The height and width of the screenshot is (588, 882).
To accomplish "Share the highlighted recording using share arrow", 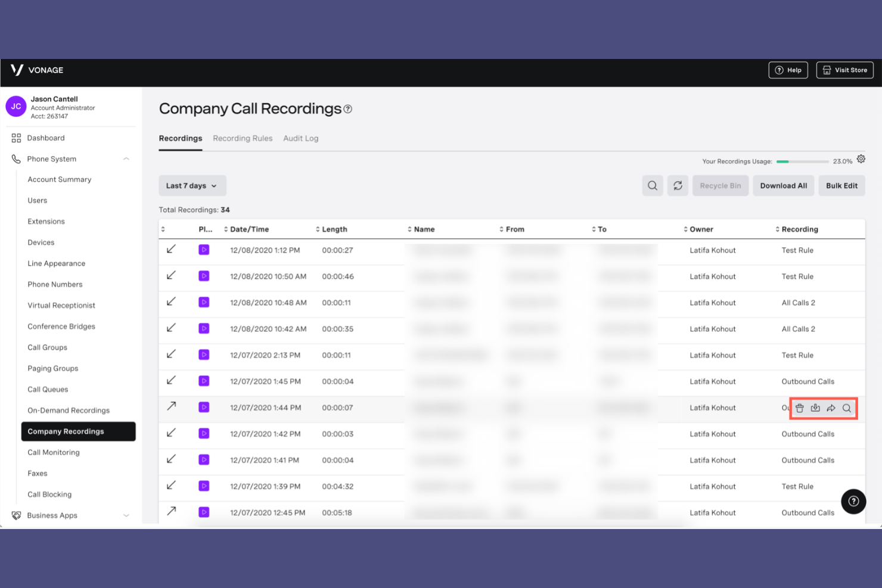I will click(x=831, y=408).
